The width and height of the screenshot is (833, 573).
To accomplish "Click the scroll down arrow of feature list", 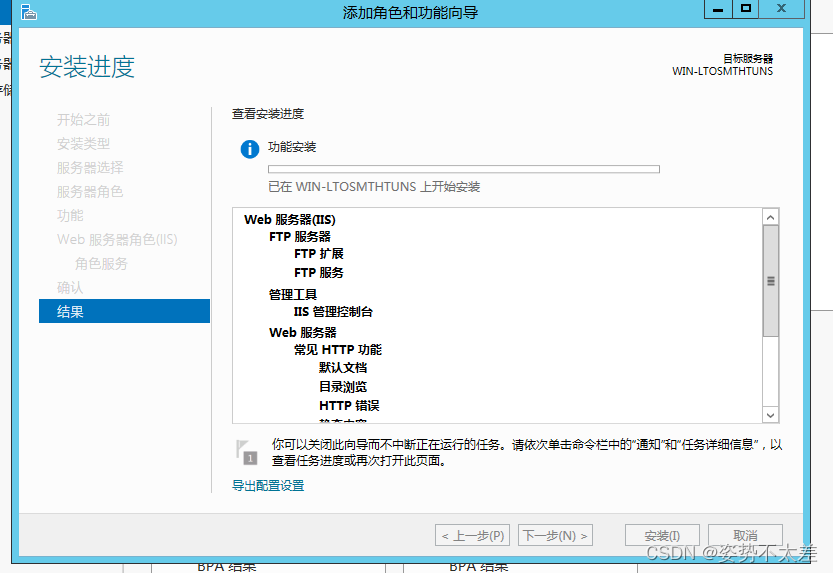I will (x=770, y=415).
